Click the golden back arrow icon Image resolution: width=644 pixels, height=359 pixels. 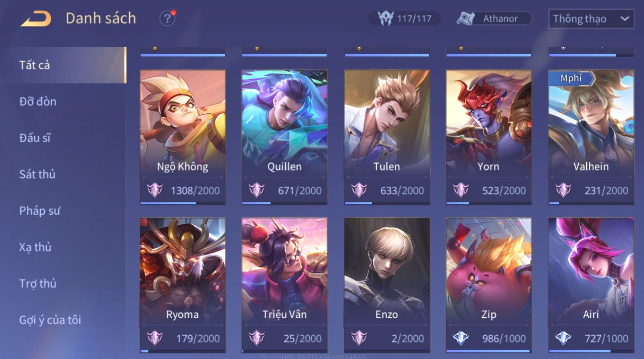pos(36,19)
